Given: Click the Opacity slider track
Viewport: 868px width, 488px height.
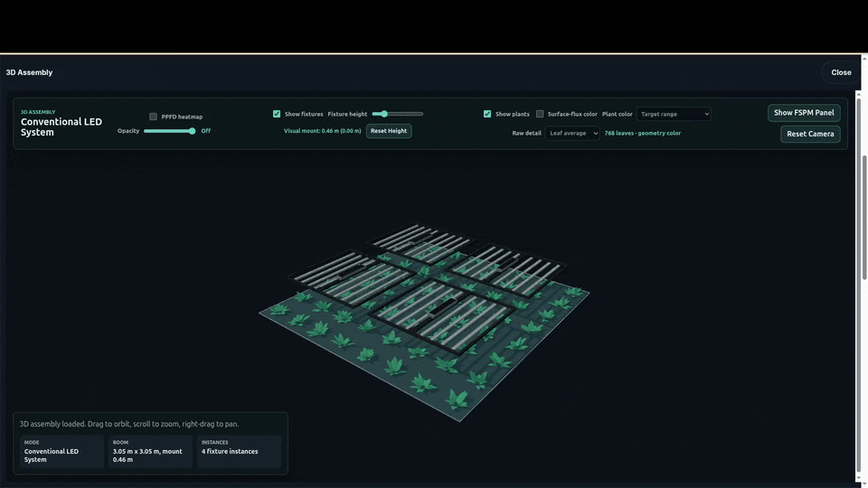Looking at the screenshot, I should pos(169,131).
